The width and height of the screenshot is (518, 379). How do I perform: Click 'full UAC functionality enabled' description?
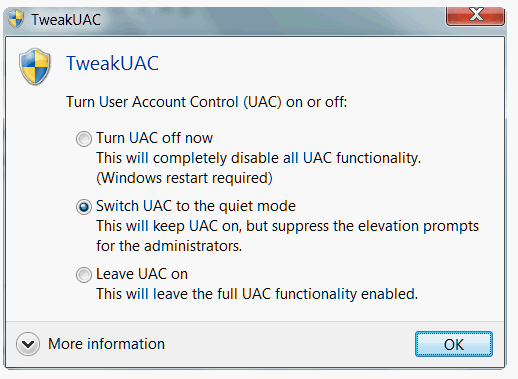click(x=257, y=294)
